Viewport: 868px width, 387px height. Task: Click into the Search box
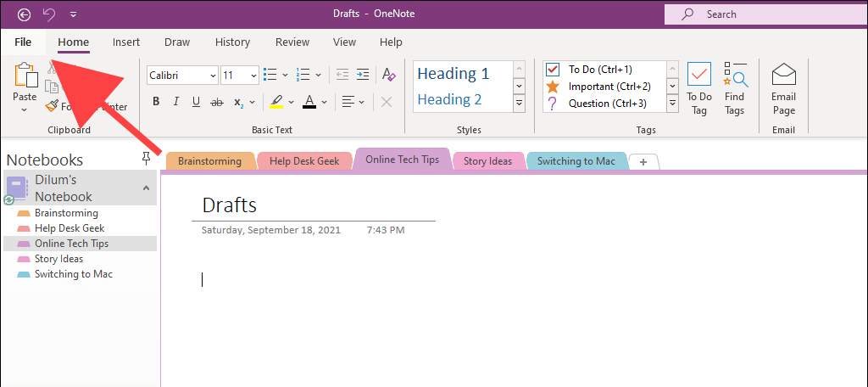click(x=766, y=14)
